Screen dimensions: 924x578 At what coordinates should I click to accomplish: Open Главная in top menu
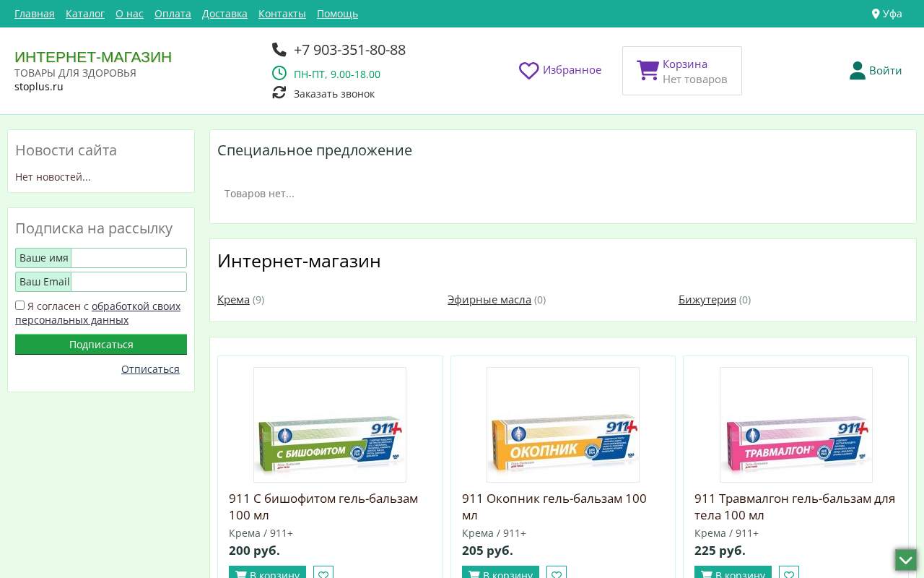point(35,14)
